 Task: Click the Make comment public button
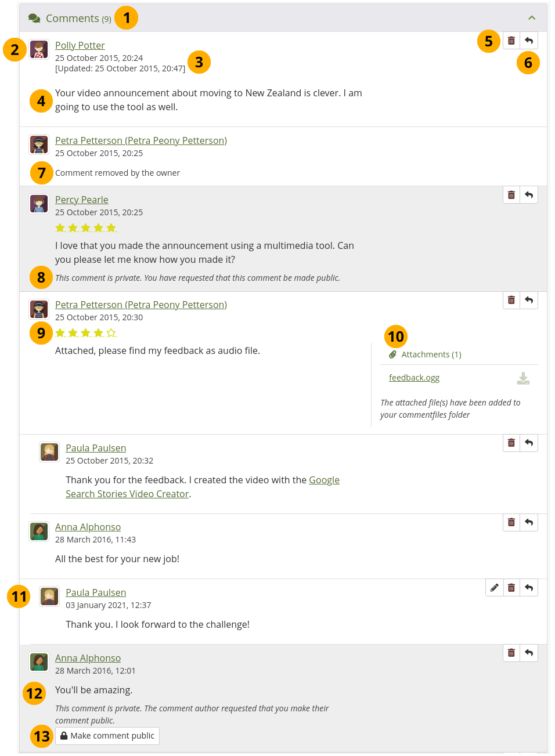[x=107, y=736]
